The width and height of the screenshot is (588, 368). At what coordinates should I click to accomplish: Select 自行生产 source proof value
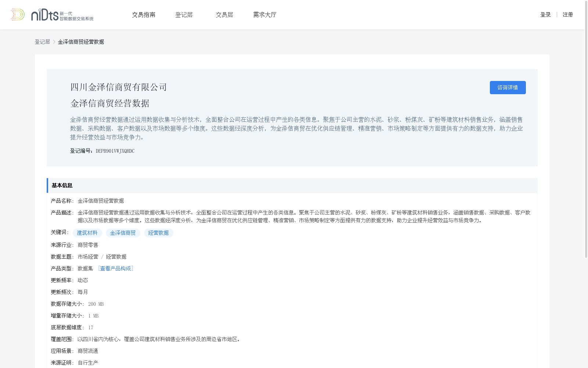pyautogui.click(x=88, y=363)
